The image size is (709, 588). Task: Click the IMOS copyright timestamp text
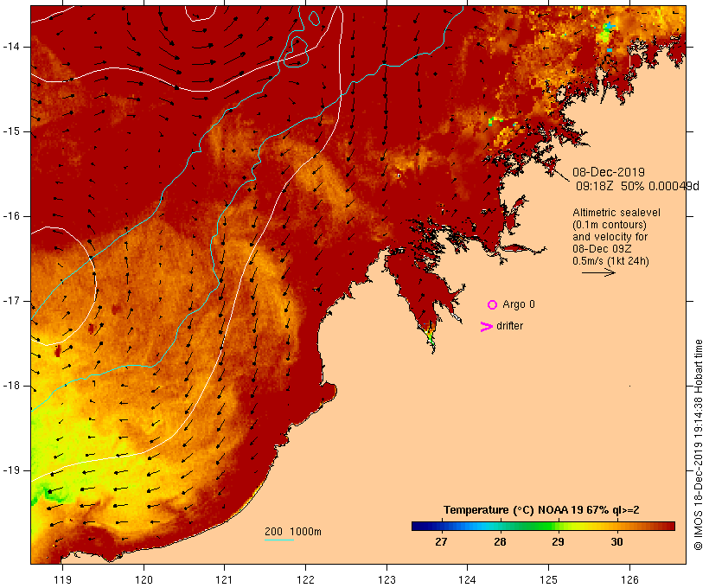(699, 444)
